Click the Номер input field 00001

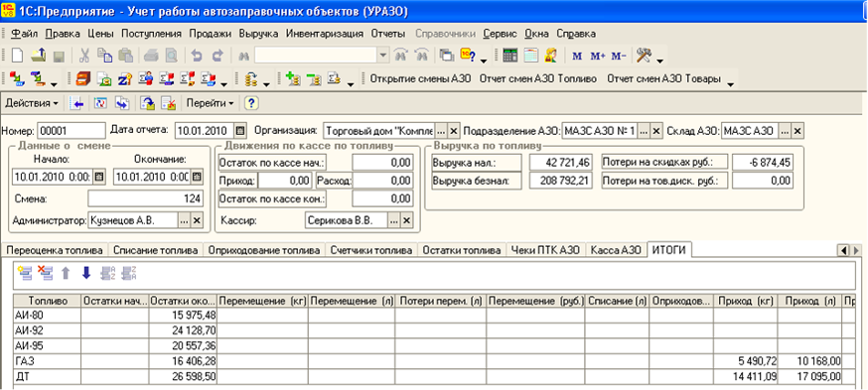pos(71,131)
